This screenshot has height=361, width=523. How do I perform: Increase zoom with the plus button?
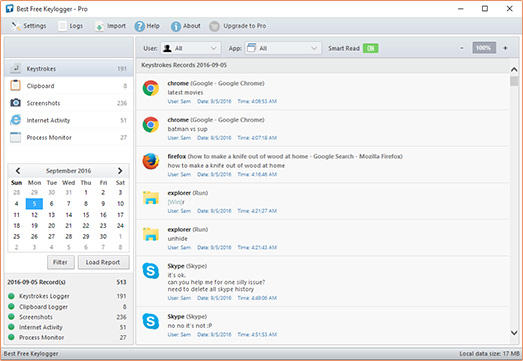[505, 48]
